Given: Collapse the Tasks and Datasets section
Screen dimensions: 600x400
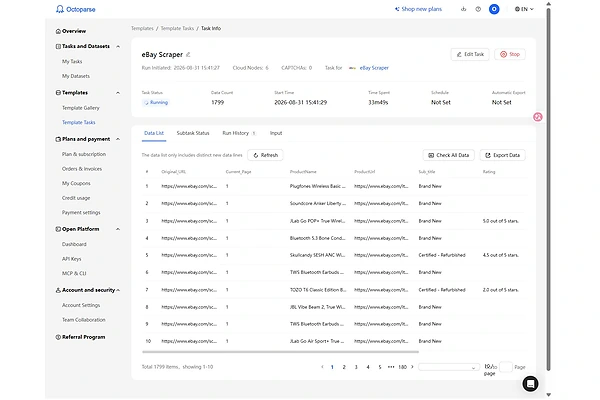Looking at the screenshot, I should tap(118, 46).
